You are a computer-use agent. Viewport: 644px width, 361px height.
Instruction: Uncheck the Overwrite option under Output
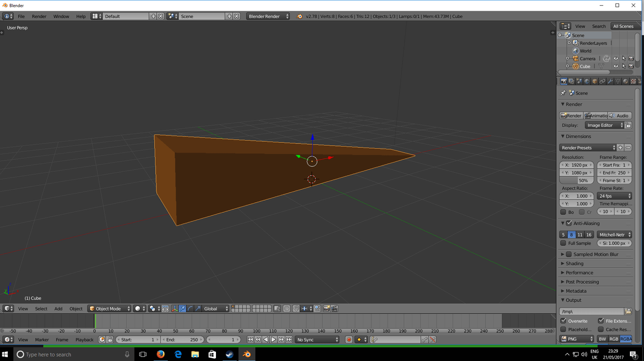click(x=563, y=320)
